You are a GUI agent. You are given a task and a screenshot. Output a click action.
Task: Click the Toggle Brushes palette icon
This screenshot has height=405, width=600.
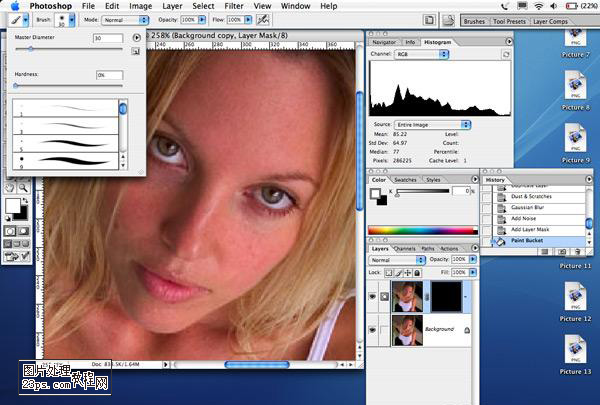[429, 20]
